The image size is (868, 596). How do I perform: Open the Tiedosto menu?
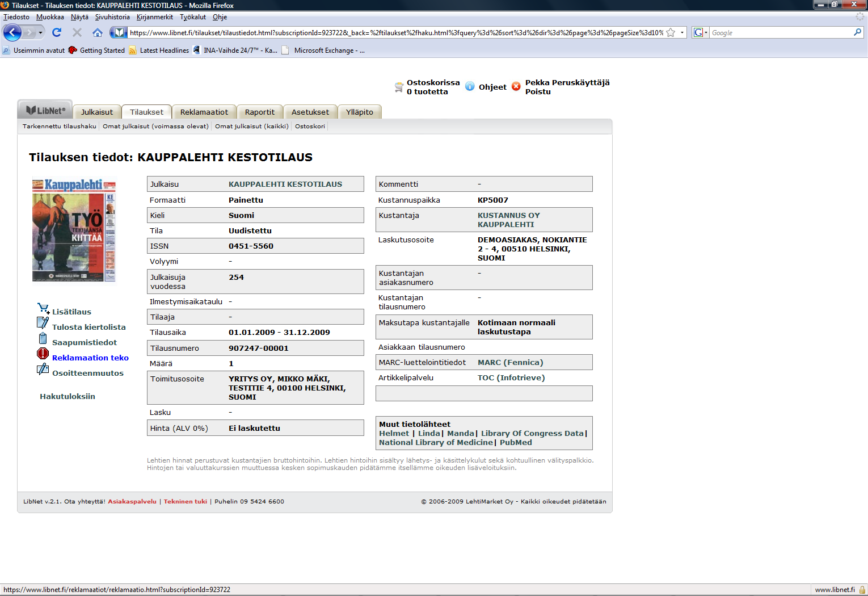[x=16, y=17]
